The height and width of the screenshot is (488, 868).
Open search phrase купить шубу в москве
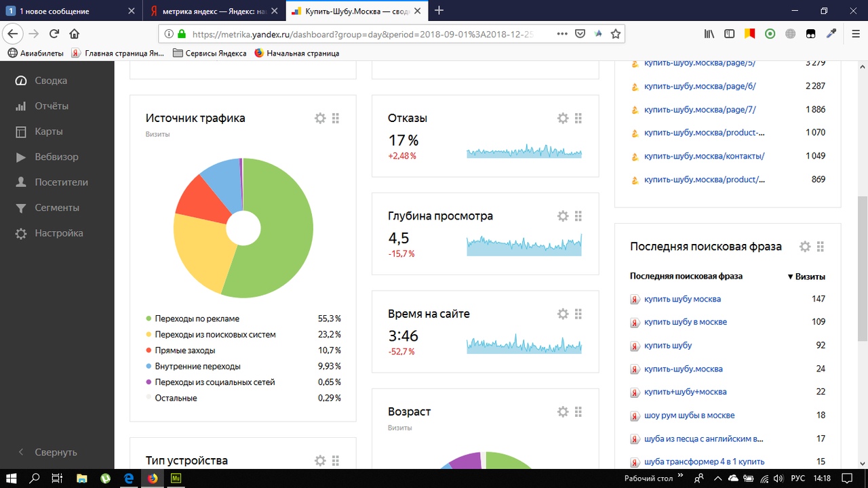(x=686, y=322)
